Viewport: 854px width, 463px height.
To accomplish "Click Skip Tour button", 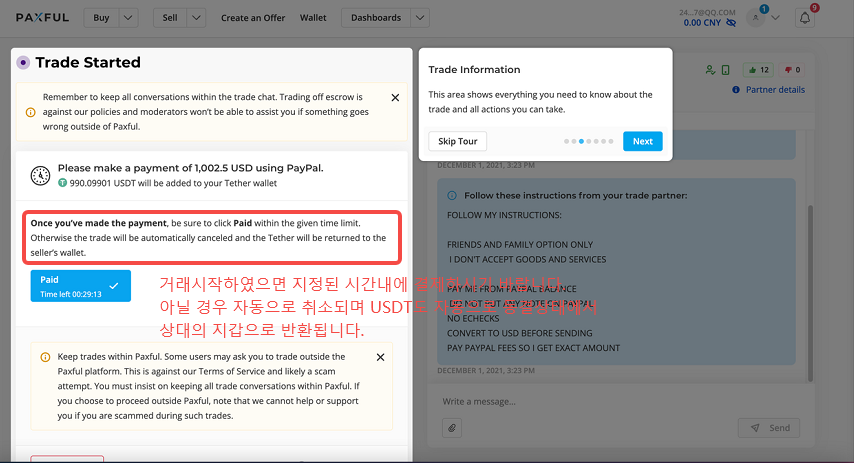I will click(458, 141).
